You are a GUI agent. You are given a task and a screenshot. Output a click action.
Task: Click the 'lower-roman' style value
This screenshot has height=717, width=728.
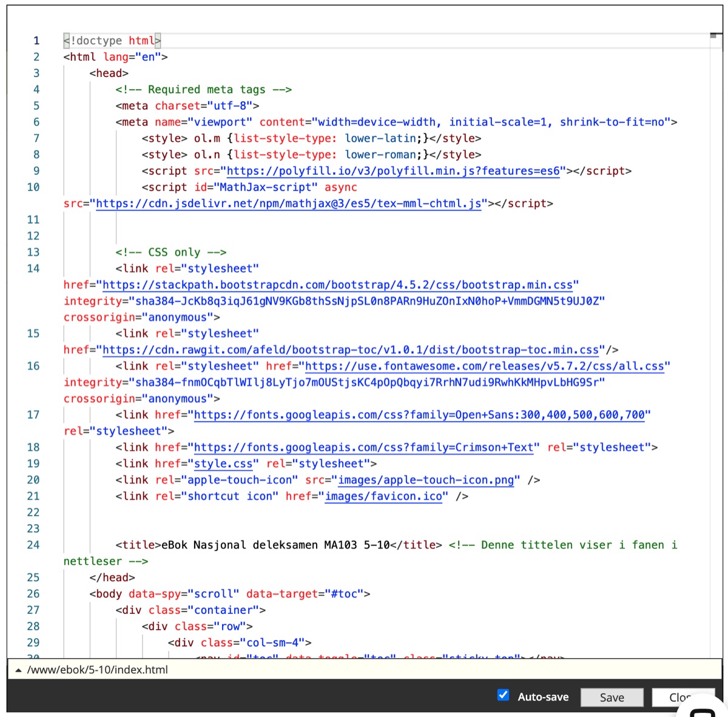pos(380,155)
